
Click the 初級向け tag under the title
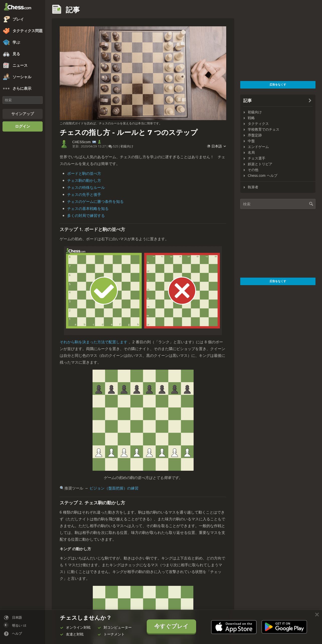click(127, 146)
